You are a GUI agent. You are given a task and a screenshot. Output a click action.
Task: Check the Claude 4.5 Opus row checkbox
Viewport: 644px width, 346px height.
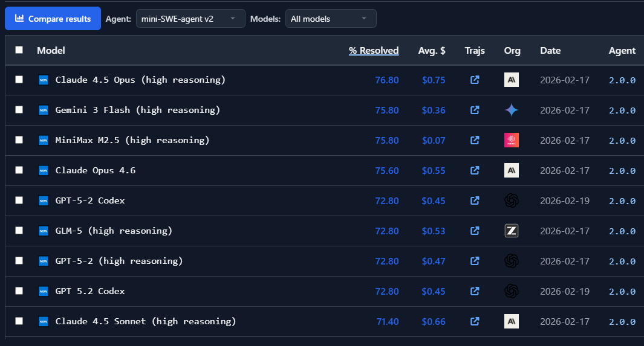point(19,80)
